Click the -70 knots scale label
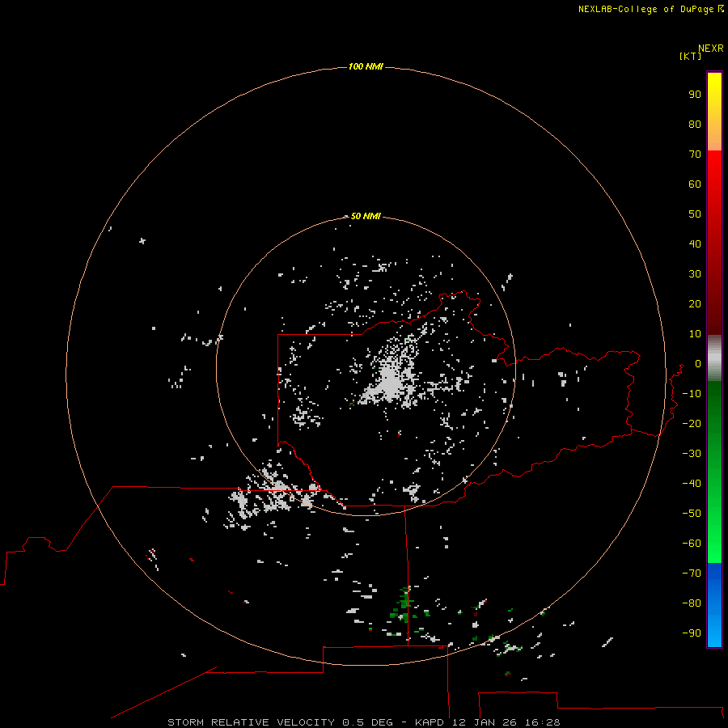Image resolution: width=728 pixels, height=728 pixels. click(x=692, y=574)
